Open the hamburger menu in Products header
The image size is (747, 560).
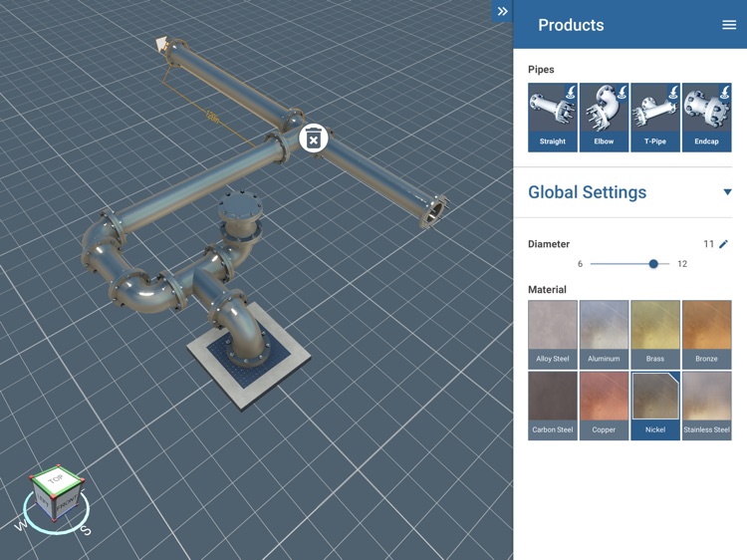(729, 25)
